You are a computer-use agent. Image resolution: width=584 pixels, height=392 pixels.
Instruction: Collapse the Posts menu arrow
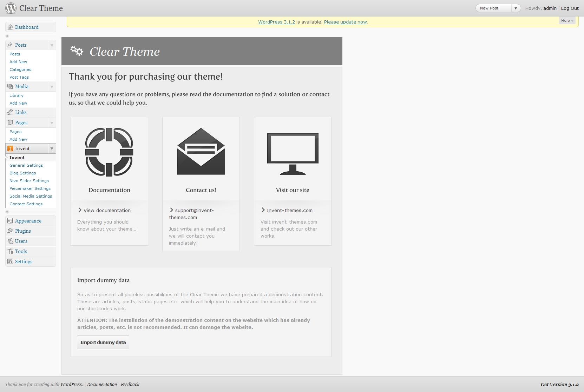(x=52, y=45)
